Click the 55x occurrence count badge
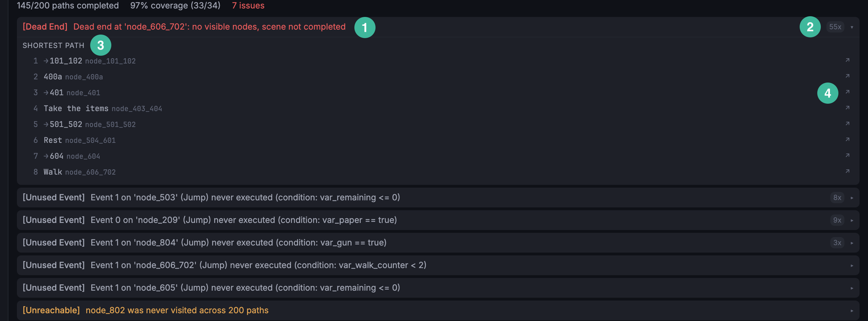The width and height of the screenshot is (868, 321). [835, 27]
